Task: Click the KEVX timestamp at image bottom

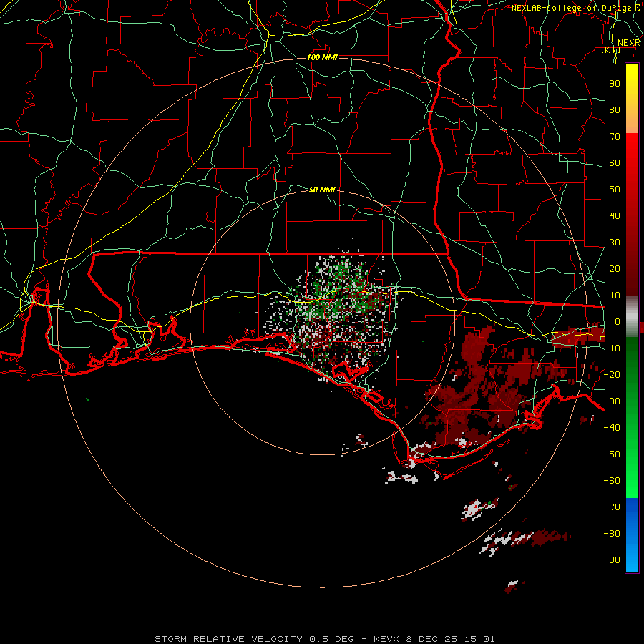Action: 434,639
